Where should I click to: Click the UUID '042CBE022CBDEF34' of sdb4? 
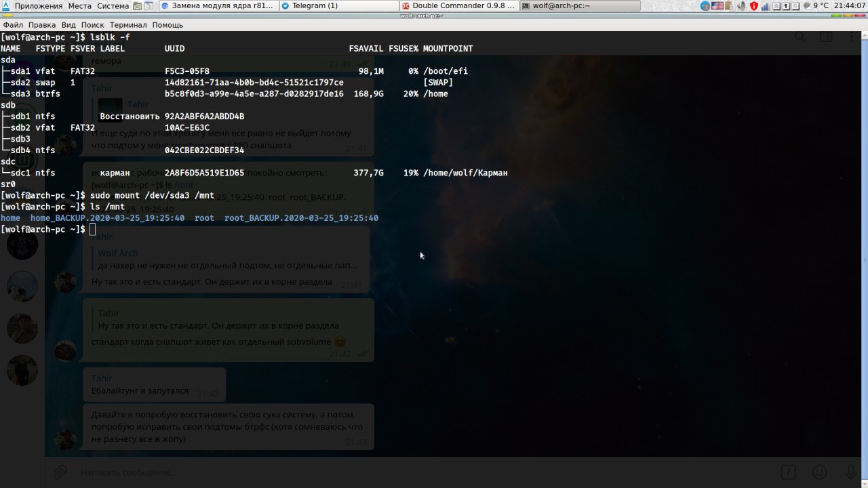coord(205,150)
